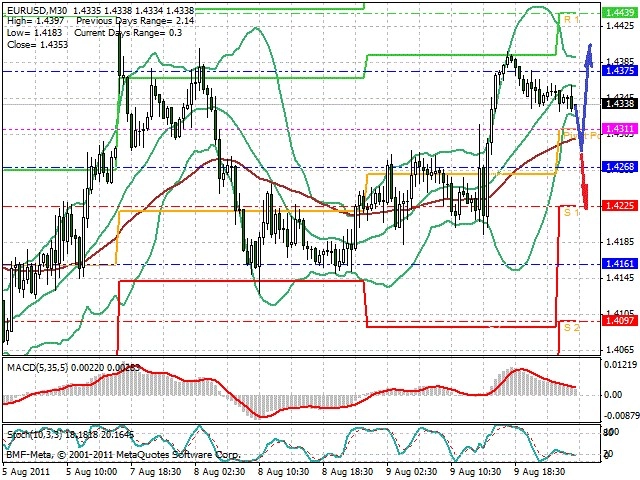Select the MACD(5,35,5) indicator label
640x480 pixels.
pos(38,367)
